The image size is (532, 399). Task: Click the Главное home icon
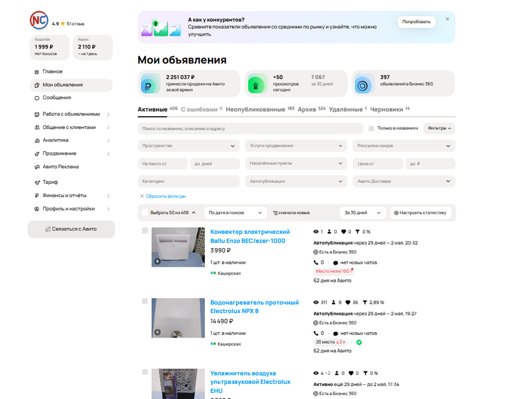[x=37, y=72]
